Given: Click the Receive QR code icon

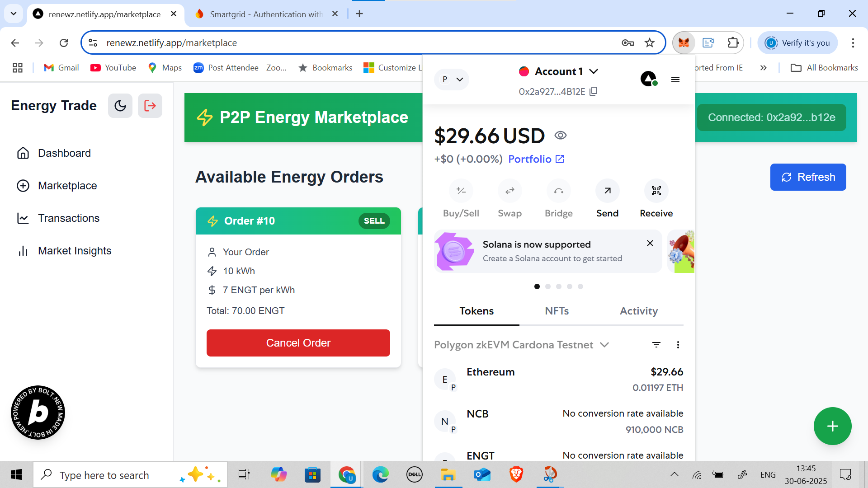Looking at the screenshot, I should 656,191.
